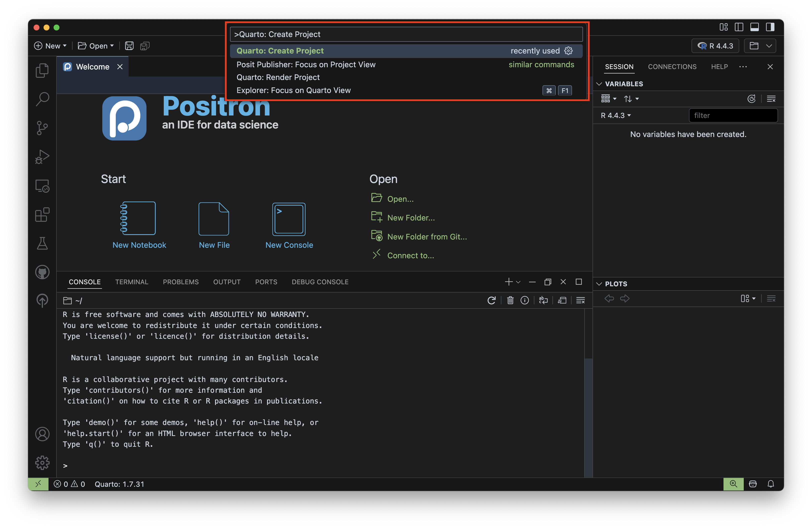This screenshot has width=812, height=528.
Task: Open the Extensions view icon
Action: (x=42, y=214)
